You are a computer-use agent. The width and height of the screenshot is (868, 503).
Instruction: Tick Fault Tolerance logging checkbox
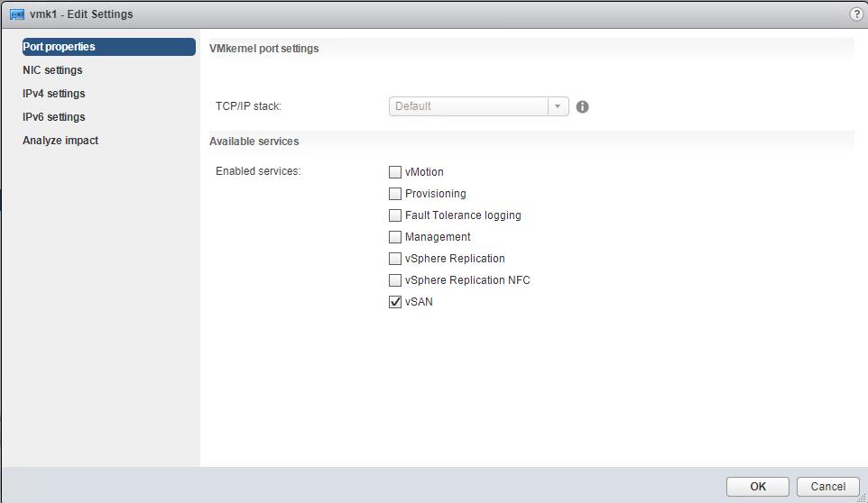pos(394,215)
